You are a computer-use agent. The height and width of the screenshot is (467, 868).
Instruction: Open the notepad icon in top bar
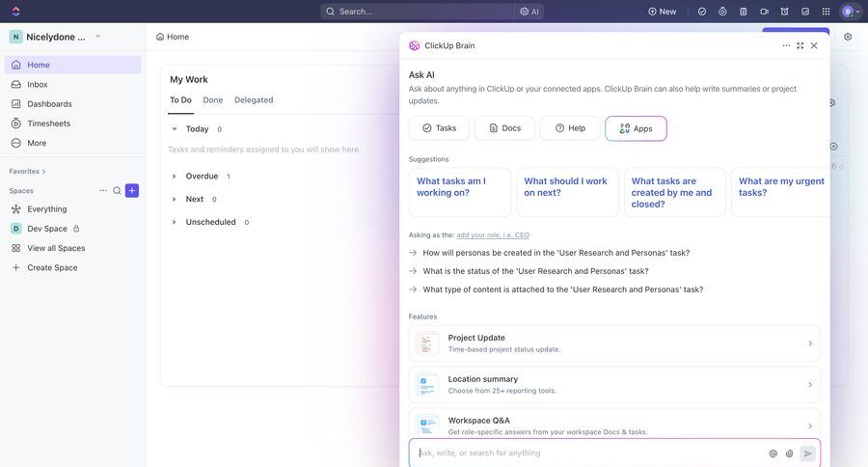coord(744,11)
